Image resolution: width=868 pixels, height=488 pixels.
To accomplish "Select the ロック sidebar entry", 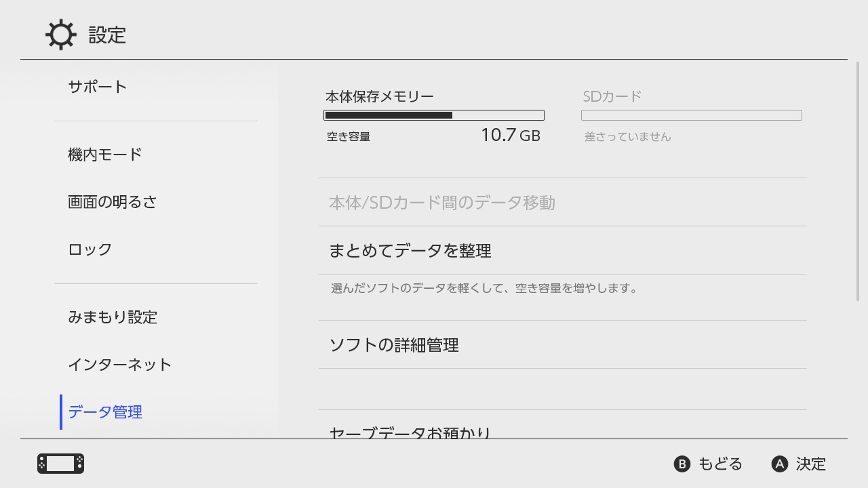I will click(x=90, y=249).
